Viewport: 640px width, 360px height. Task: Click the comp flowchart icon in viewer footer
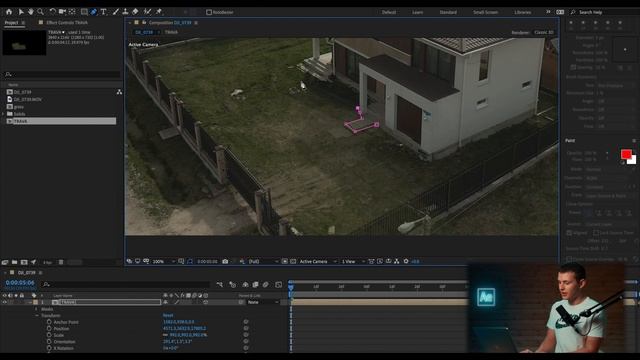pos(396,261)
